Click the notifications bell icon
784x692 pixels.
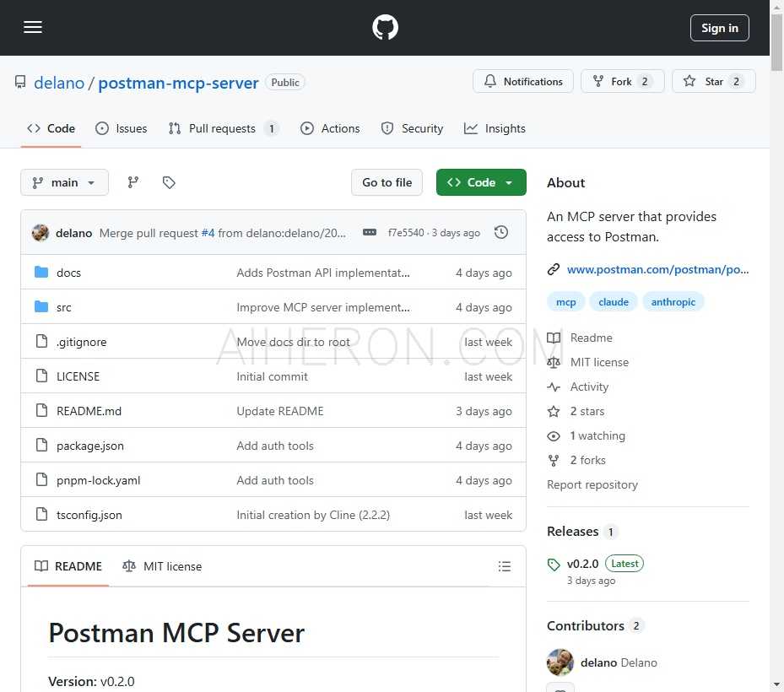point(490,81)
